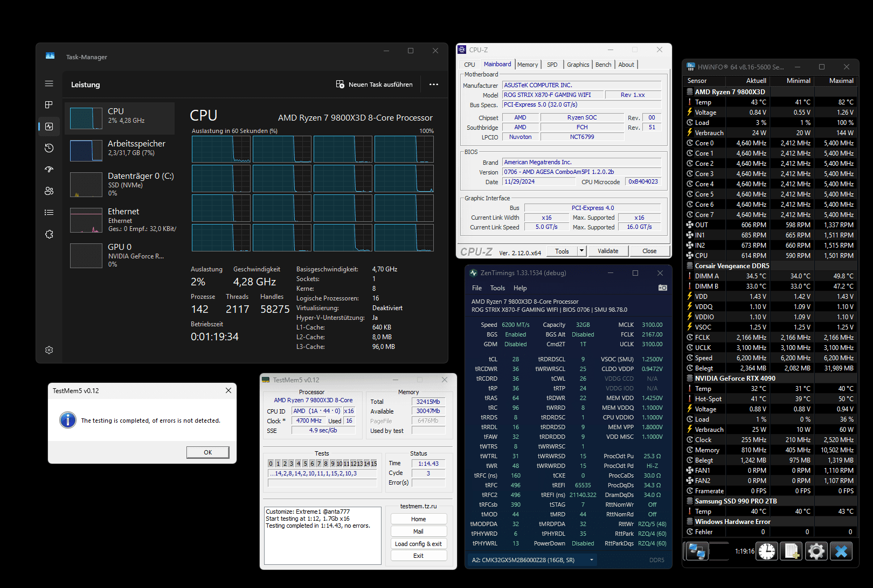The height and width of the screenshot is (588, 873).
Task: Click Tools button in CPU-Z
Action: pos(562,251)
